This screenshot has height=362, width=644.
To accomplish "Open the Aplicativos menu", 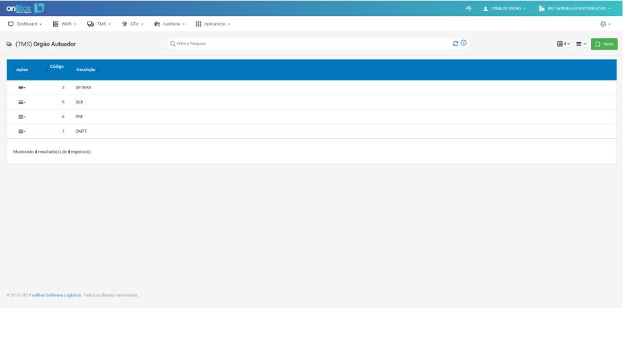I will click(x=213, y=24).
